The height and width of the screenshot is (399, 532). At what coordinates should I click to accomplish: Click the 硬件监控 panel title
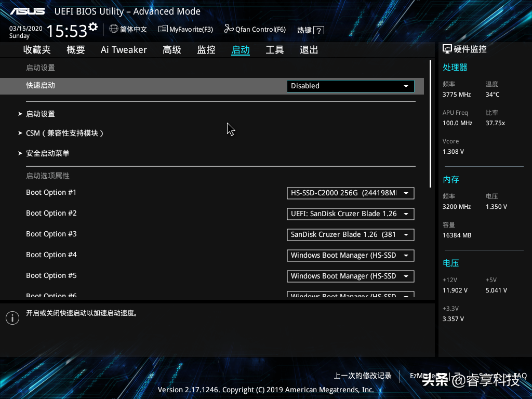click(x=470, y=49)
